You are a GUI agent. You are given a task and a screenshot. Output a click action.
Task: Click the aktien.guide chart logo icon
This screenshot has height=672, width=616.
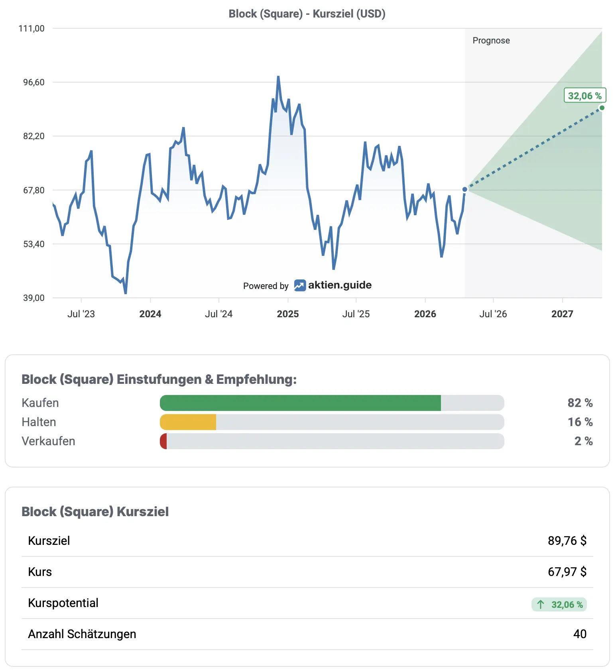[x=300, y=285]
